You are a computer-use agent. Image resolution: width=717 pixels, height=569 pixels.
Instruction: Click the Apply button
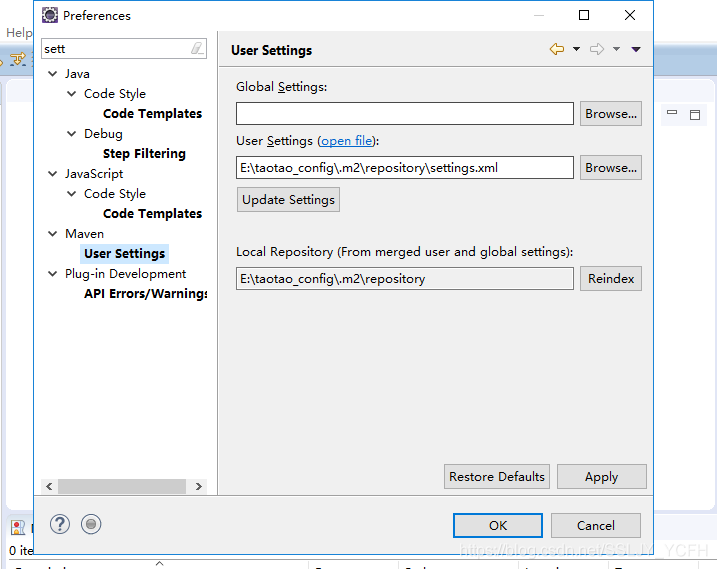coord(602,477)
